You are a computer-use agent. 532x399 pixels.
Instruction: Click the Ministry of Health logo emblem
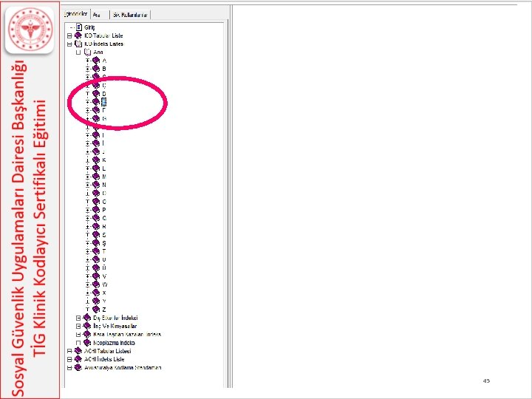click(x=30, y=30)
